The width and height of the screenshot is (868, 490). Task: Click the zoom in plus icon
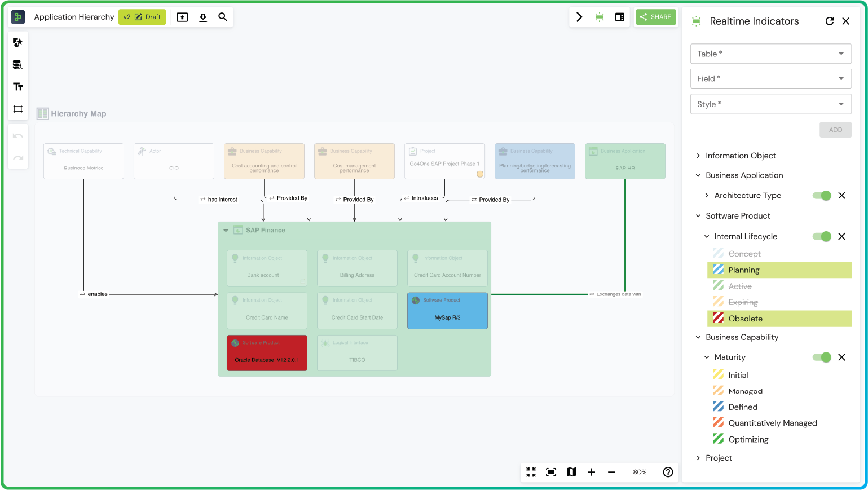591,472
